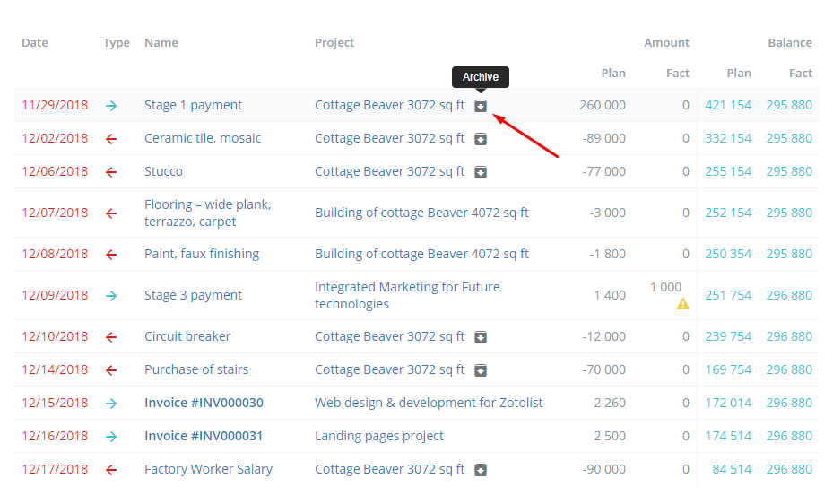
Task: Open the Factory Worker Salary entry
Action: (x=208, y=469)
